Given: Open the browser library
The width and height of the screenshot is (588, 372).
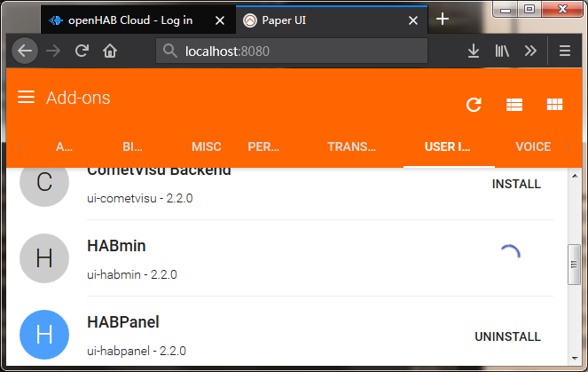Looking at the screenshot, I should 502,51.
